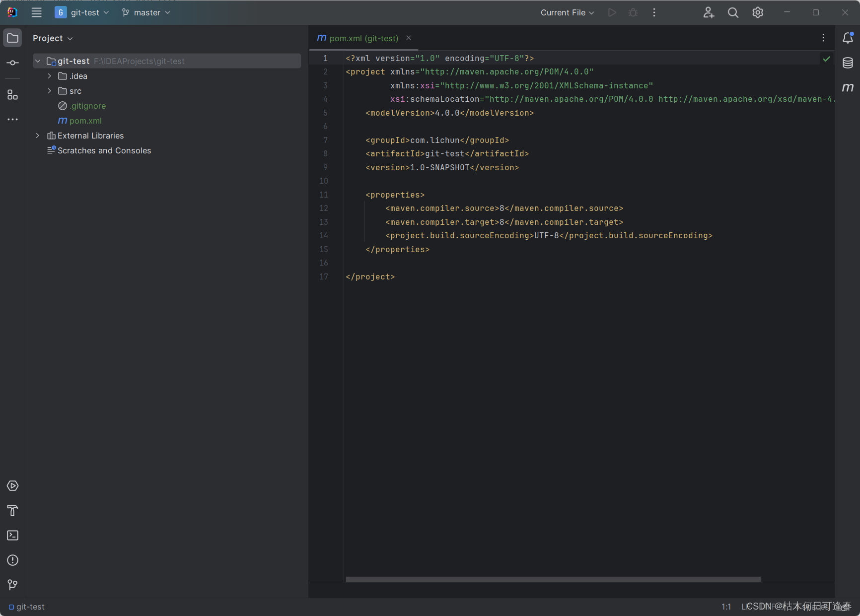Show more tool windows ellipsis
The height and width of the screenshot is (616, 860).
point(12,119)
